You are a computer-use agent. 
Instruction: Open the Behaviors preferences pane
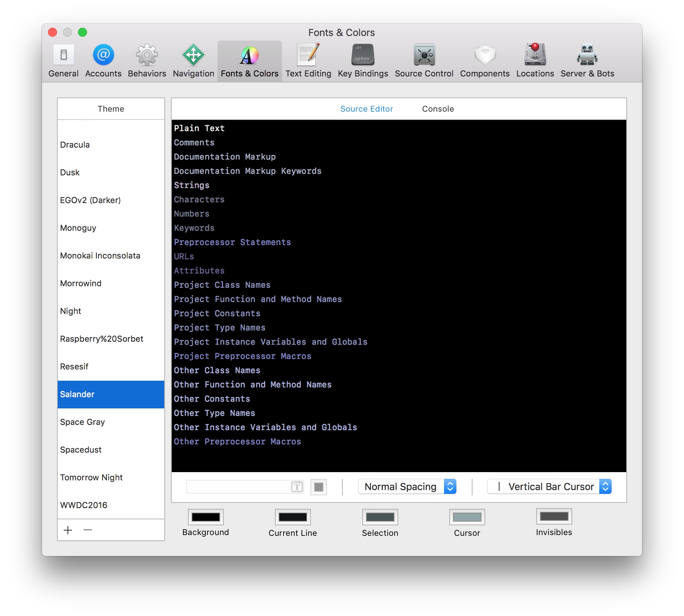[147, 61]
